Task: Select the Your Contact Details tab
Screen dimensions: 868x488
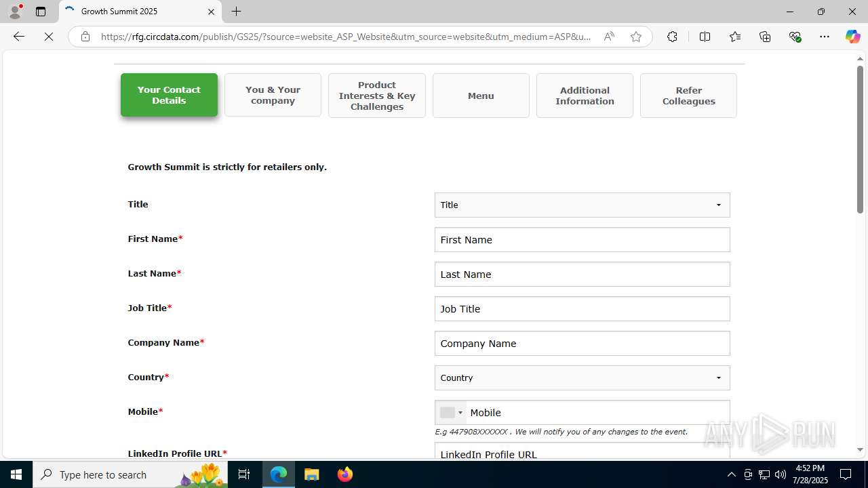Action: [169, 95]
